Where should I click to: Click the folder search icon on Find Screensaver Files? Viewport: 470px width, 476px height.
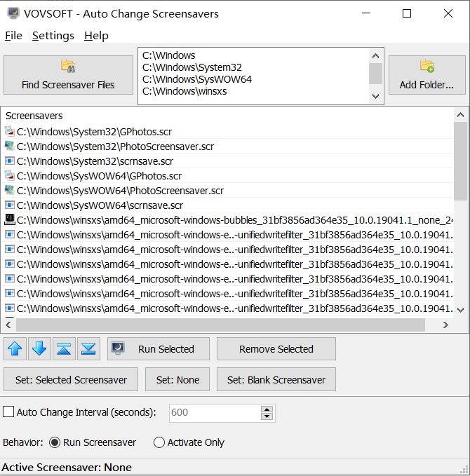(x=68, y=66)
